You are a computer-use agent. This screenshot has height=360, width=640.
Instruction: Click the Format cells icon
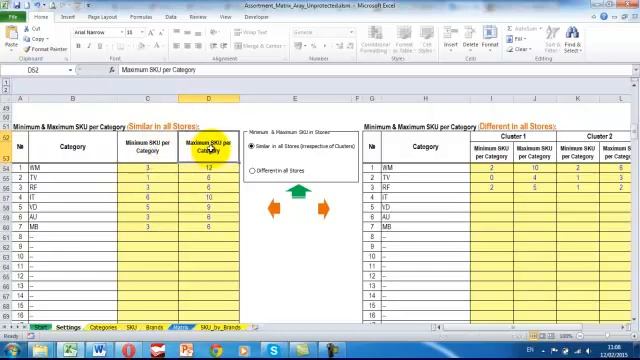point(490,33)
